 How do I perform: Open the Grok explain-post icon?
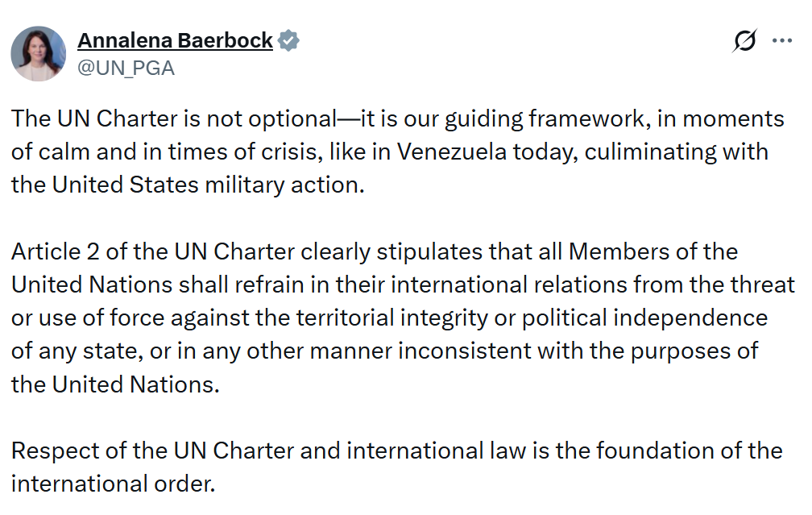pos(745,41)
